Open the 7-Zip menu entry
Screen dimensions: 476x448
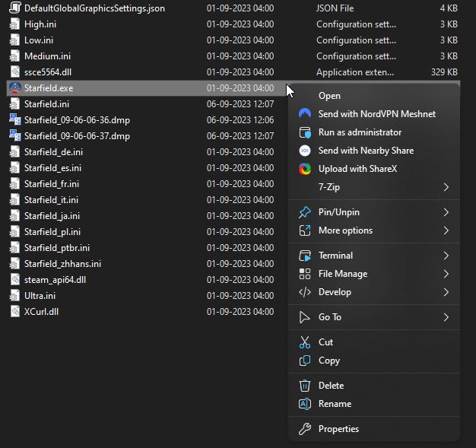[373, 187]
